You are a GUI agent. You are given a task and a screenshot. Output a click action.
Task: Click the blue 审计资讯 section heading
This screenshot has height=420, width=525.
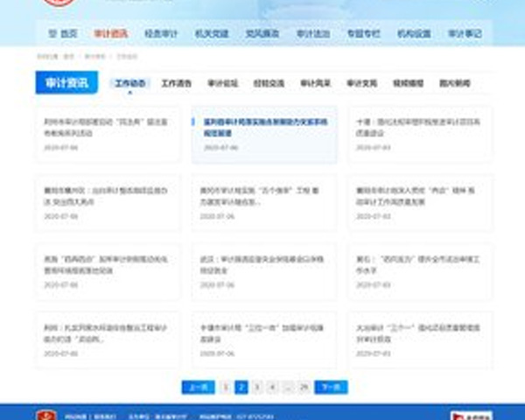point(66,82)
